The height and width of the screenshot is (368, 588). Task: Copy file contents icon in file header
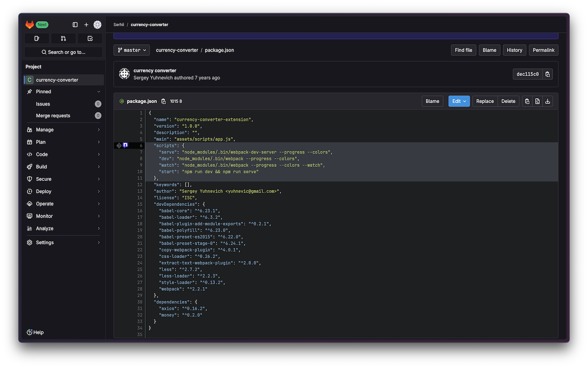point(527,101)
